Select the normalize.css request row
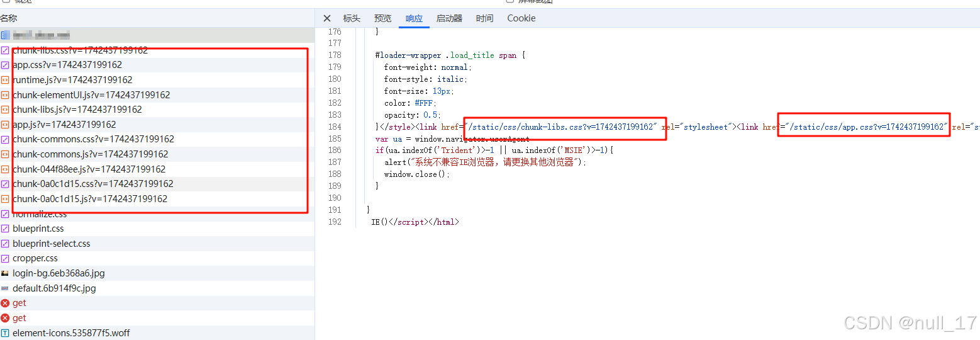The image size is (980, 340). (157, 214)
